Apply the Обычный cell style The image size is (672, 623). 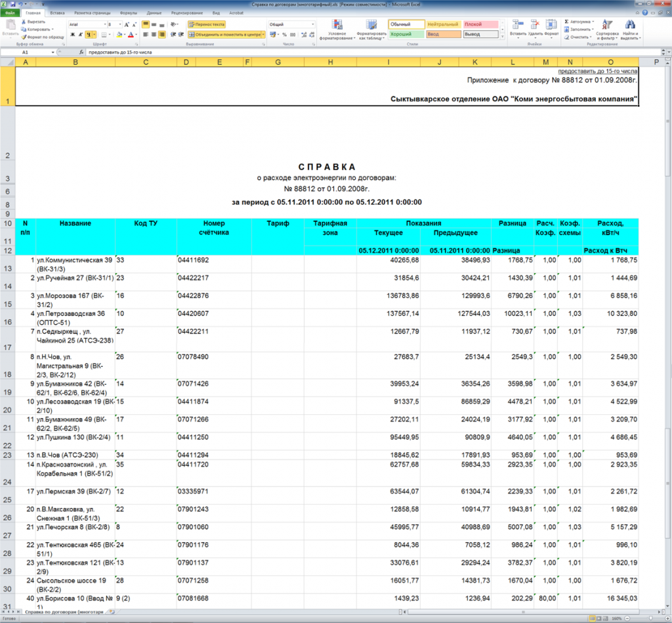point(406,24)
